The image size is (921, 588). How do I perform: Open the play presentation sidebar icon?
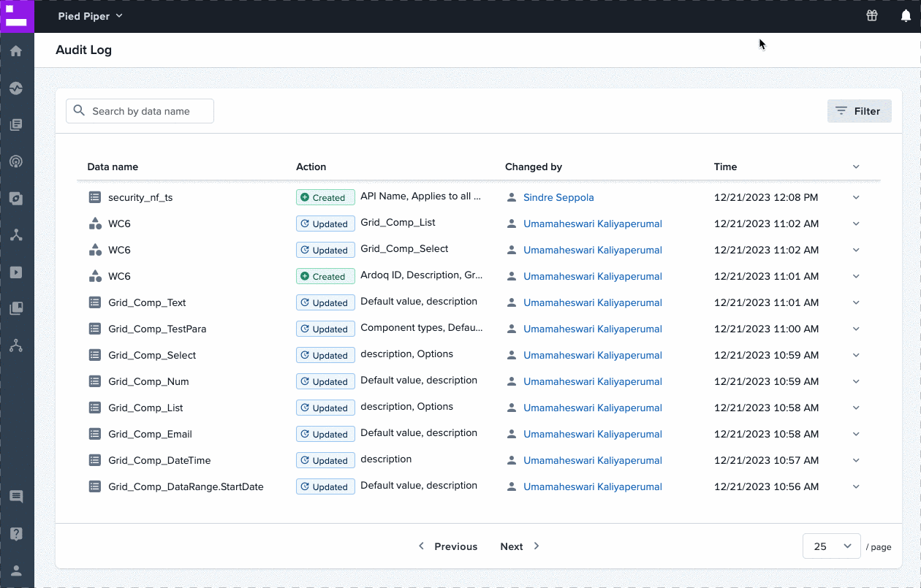pos(16,272)
